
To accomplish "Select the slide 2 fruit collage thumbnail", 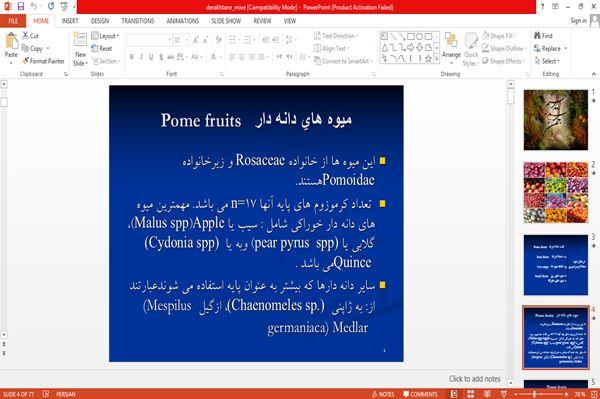I will pos(556,192).
